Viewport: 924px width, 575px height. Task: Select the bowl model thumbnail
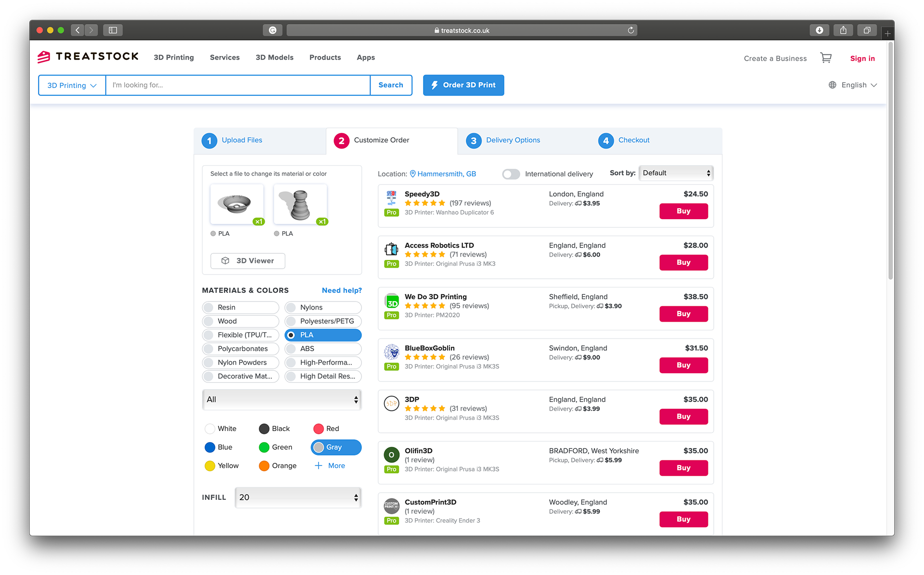coord(237,204)
